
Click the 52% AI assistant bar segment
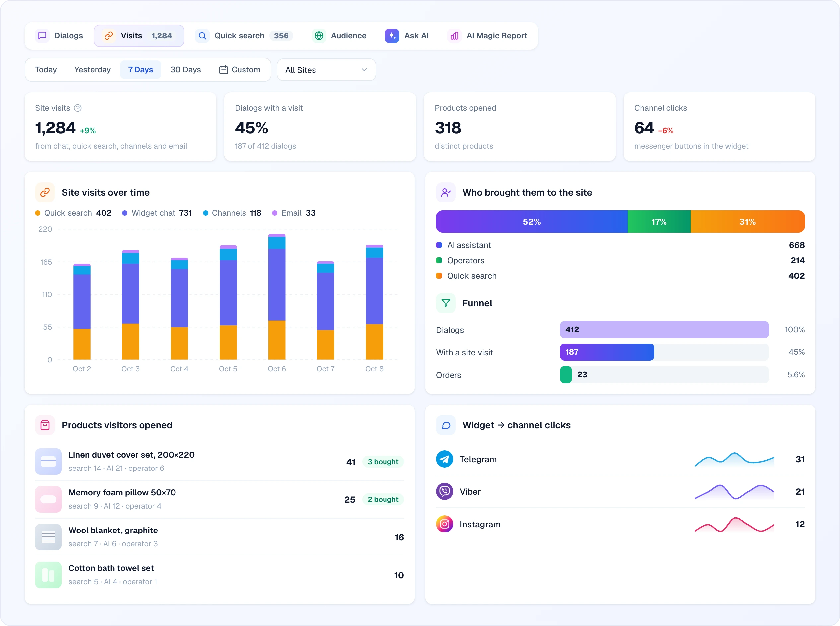pos(532,222)
